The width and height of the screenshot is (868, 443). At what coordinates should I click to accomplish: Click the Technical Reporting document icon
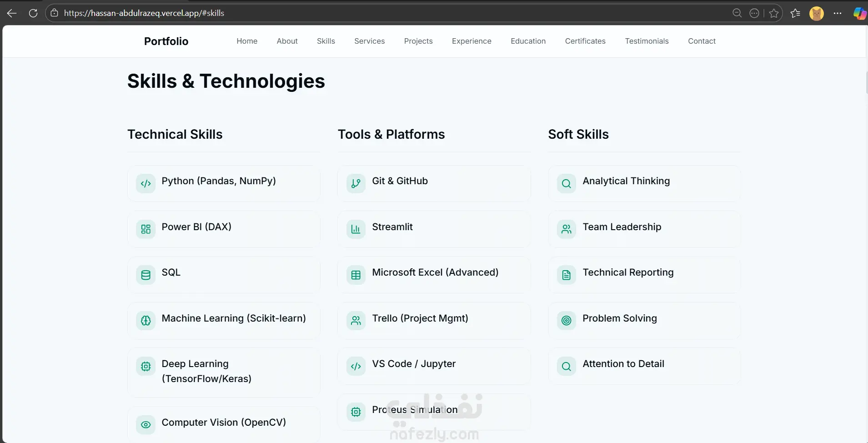[x=567, y=275]
